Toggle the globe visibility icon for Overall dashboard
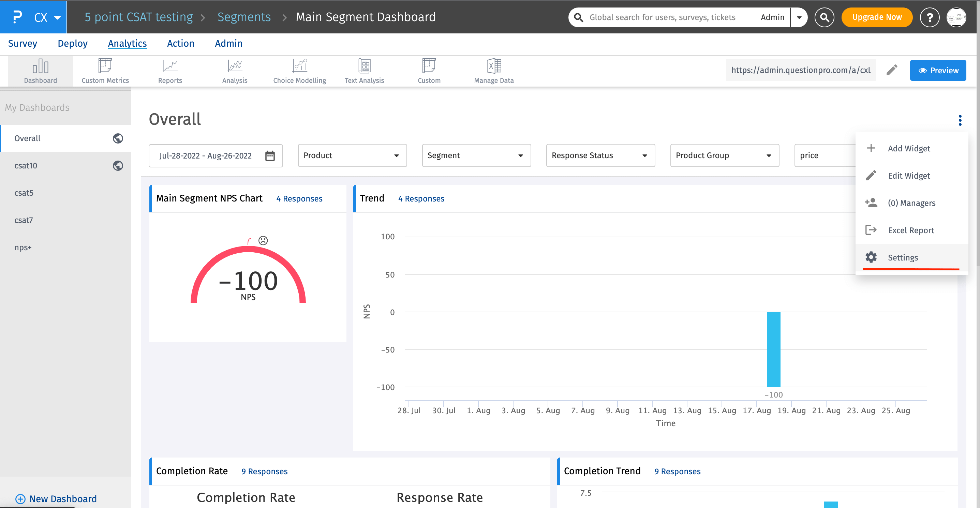980x508 pixels. pyautogui.click(x=118, y=138)
